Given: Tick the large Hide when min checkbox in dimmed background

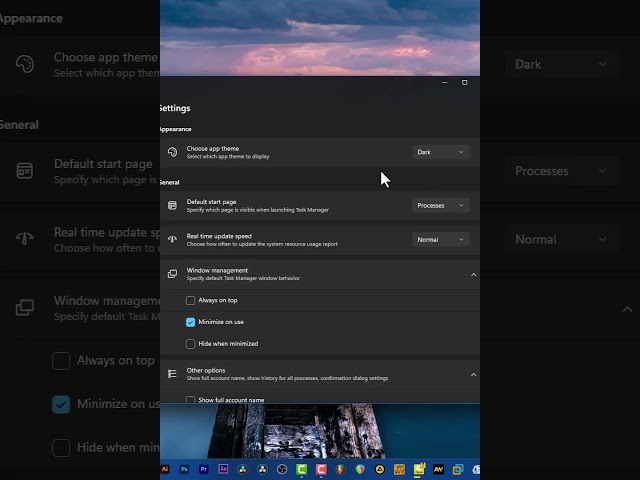Looking at the screenshot, I should (61, 448).
